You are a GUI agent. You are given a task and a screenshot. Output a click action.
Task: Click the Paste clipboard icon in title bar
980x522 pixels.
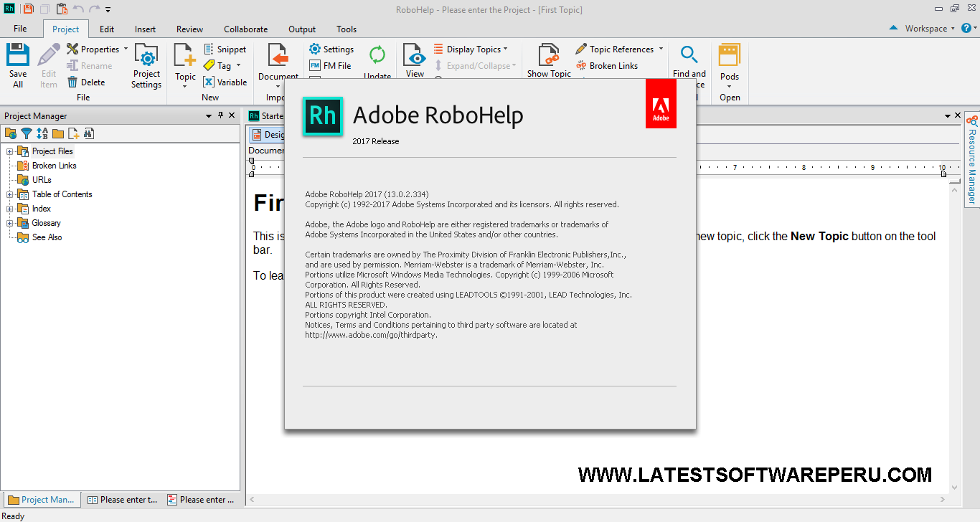click(x=62, y=9)
